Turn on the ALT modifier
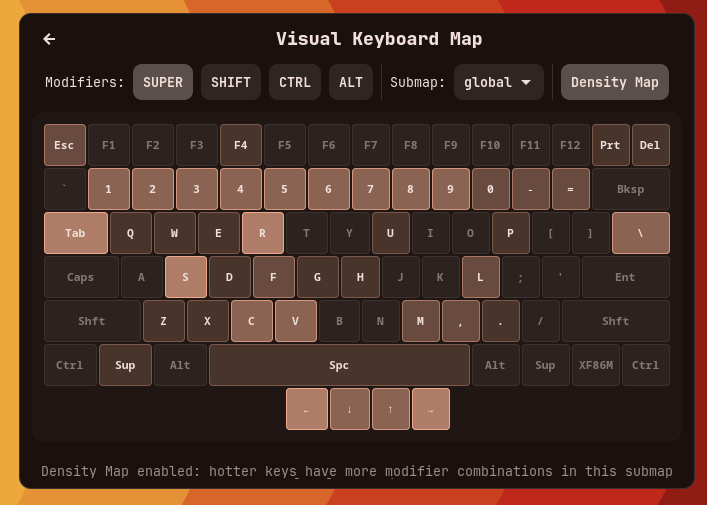 coord(351,82)
